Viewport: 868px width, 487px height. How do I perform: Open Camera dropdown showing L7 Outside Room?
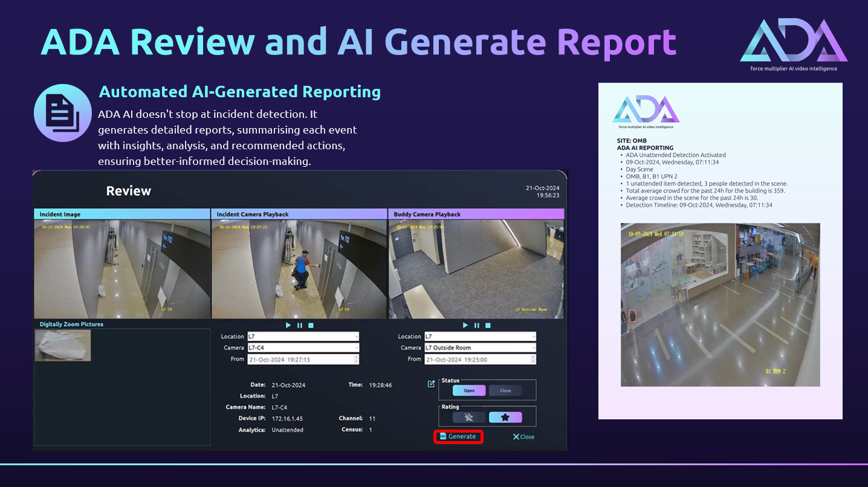[480, 347]
